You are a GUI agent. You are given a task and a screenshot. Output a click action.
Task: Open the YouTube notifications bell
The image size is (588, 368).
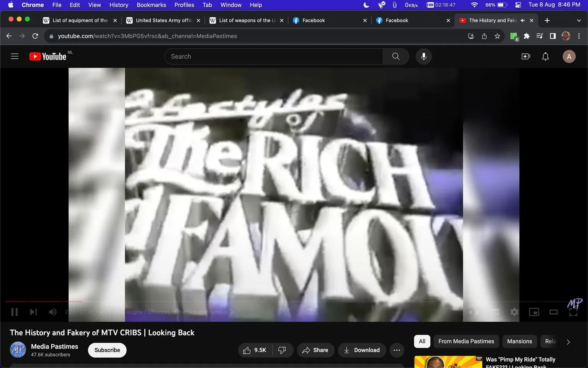[x=546, y=56]
